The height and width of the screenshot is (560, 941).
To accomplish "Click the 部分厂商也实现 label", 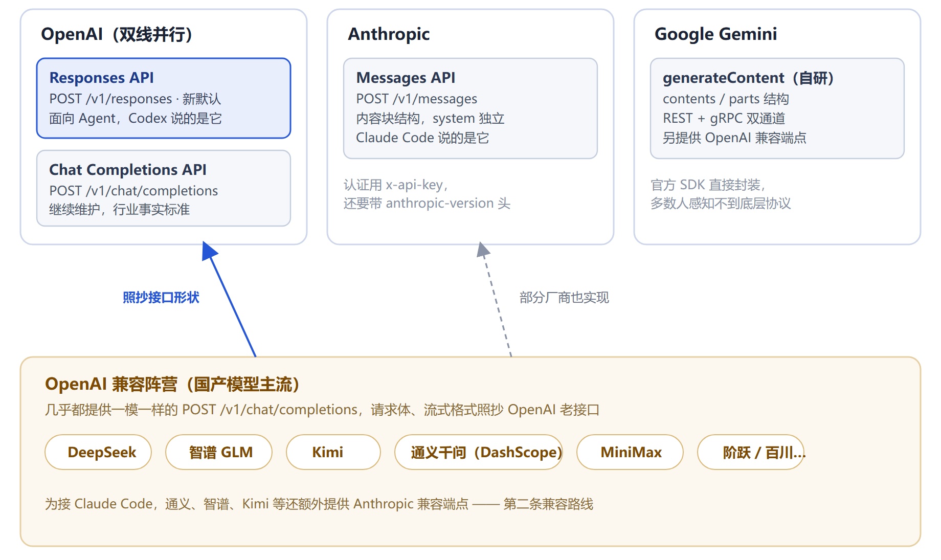I will (564, 298).
